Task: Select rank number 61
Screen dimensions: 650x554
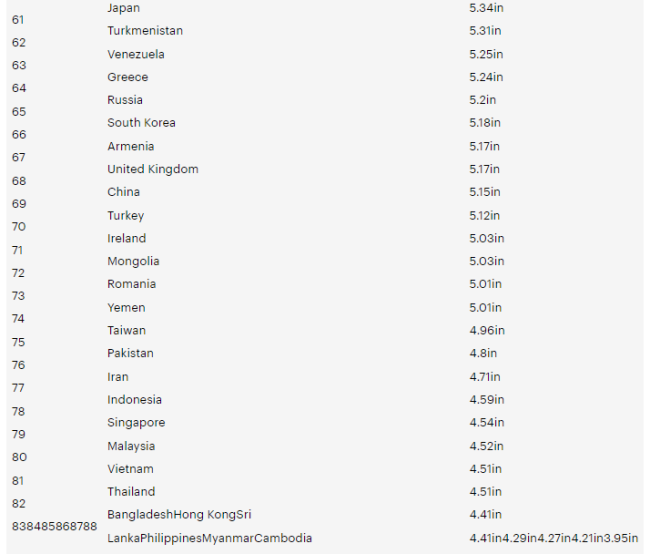Action: coord(18,20)
